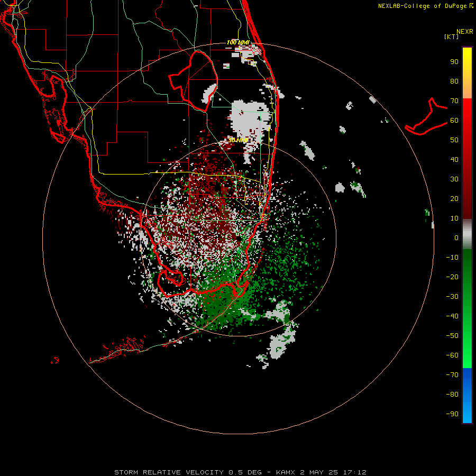The image size is (476, 476).
Task: Pick the red section of the velocity color bar
Action: 467,159
